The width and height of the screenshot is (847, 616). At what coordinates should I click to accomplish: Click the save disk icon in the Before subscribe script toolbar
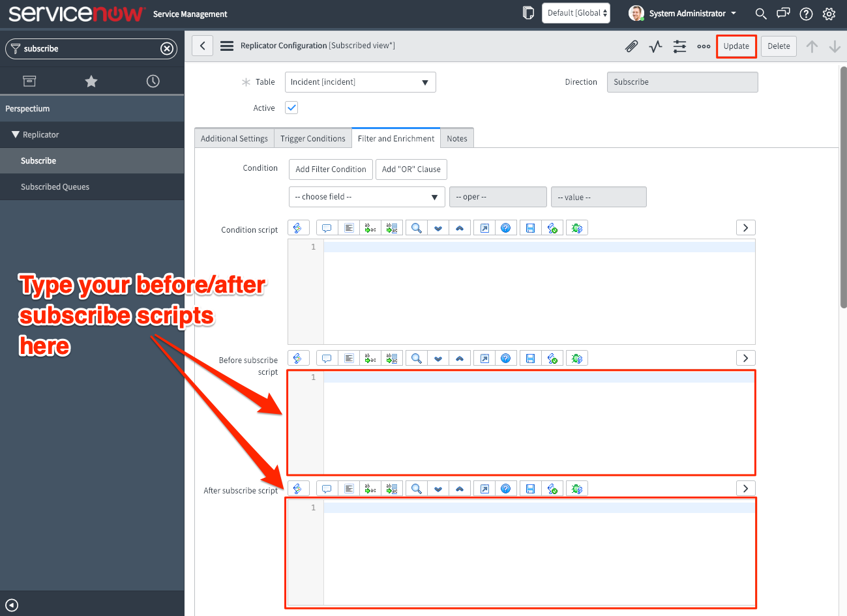pyautogui.click(x=530, y=358)
